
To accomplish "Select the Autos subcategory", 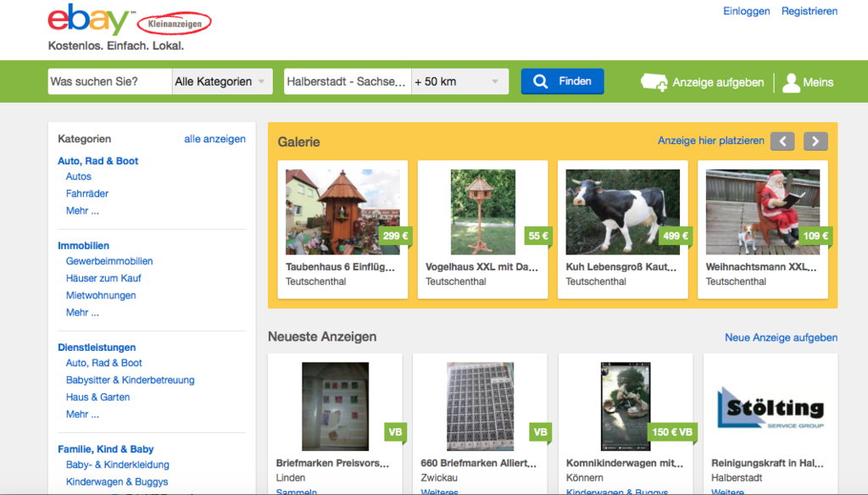I will (x=79, y=176).
